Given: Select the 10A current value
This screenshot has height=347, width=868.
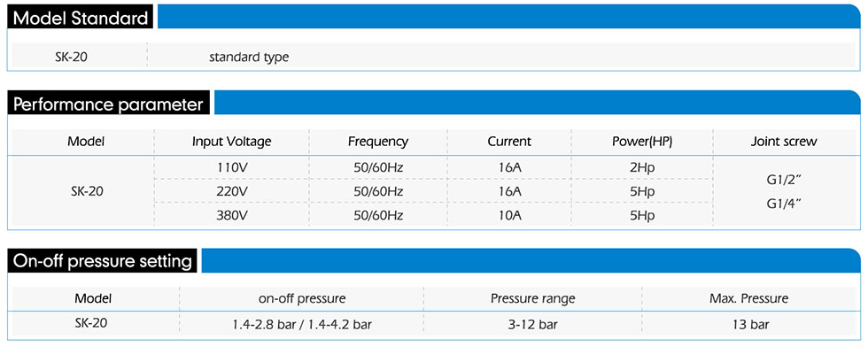Looking at the screenshot, I should point(510,215).
